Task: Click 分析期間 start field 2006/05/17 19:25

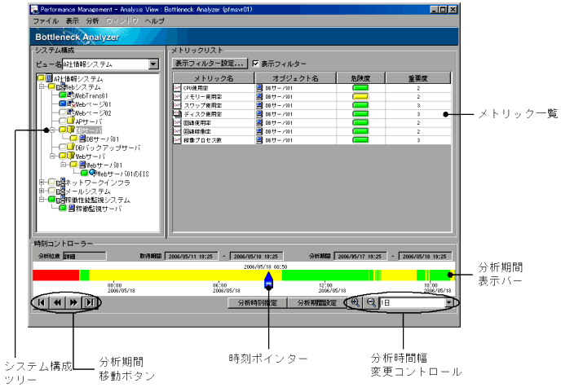Action: tap(360, 256)
